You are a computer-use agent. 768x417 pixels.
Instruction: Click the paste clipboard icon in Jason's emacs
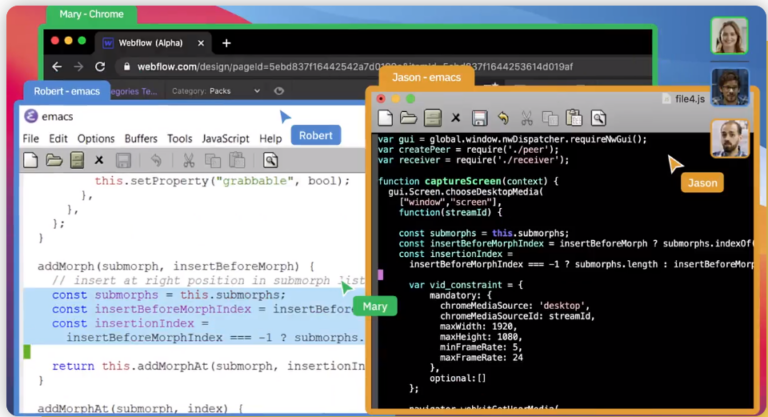(x=573, y=118)
